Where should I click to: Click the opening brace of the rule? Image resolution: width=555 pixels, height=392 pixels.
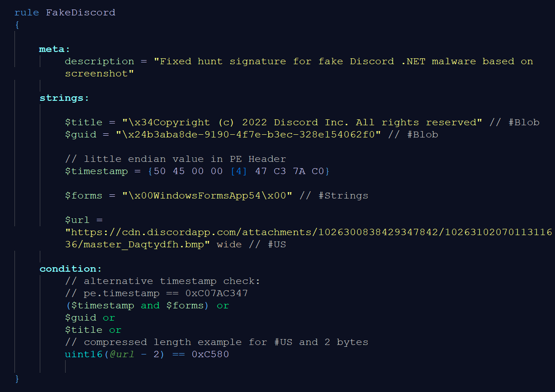coord(17,25)
